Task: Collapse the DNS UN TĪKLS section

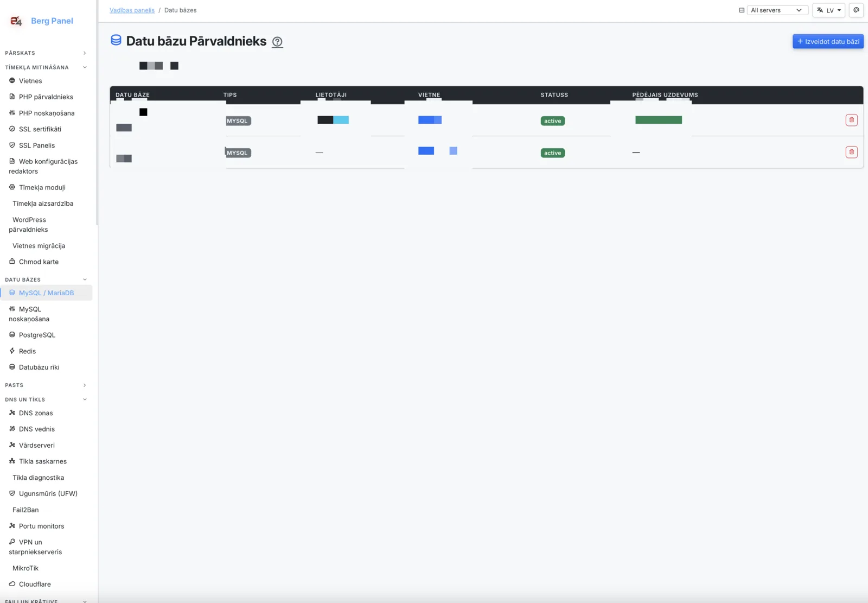Action: (46, 399)
